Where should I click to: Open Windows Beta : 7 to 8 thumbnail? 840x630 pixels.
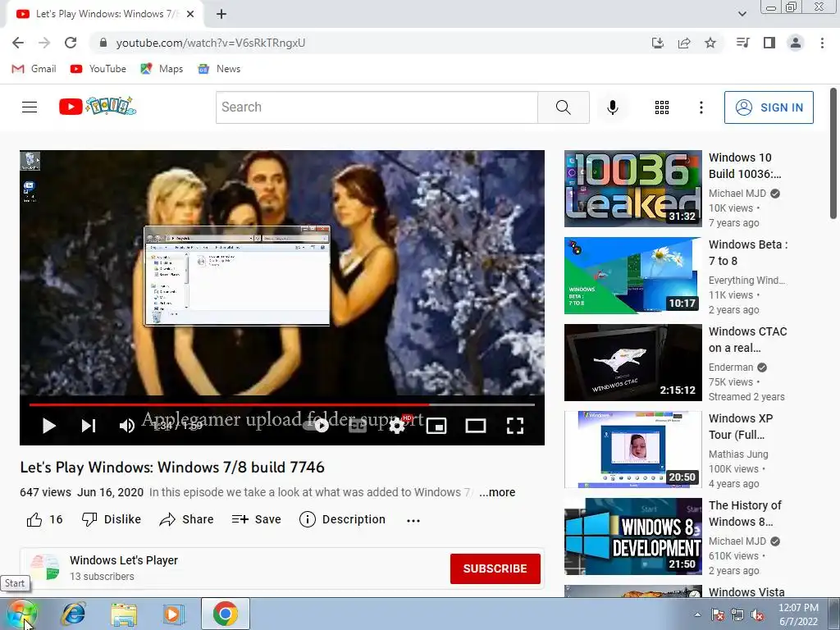coord(632,276)
